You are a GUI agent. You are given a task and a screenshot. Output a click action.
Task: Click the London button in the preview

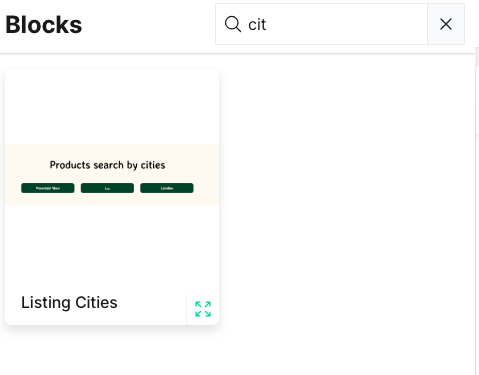pos(167,188)
